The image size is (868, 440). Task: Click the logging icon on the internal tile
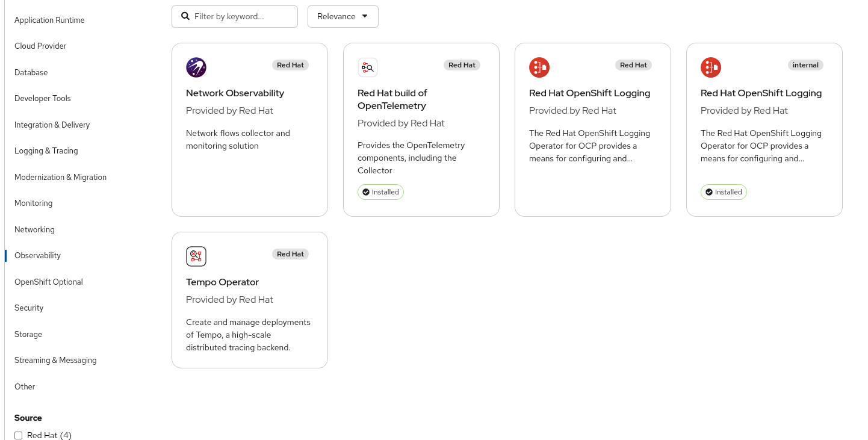[711, 67]
